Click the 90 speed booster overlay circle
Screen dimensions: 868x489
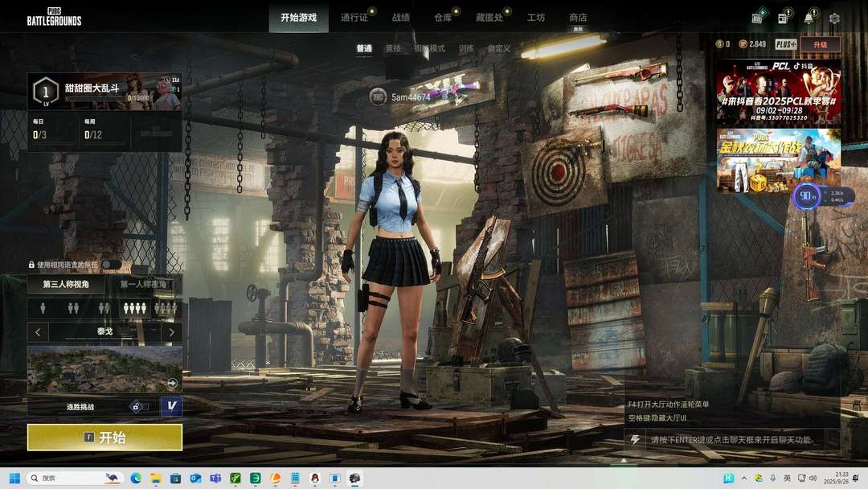pos(807,196)
